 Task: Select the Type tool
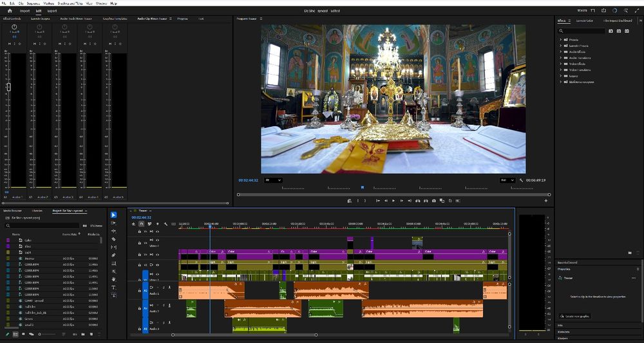pos(114,288)
